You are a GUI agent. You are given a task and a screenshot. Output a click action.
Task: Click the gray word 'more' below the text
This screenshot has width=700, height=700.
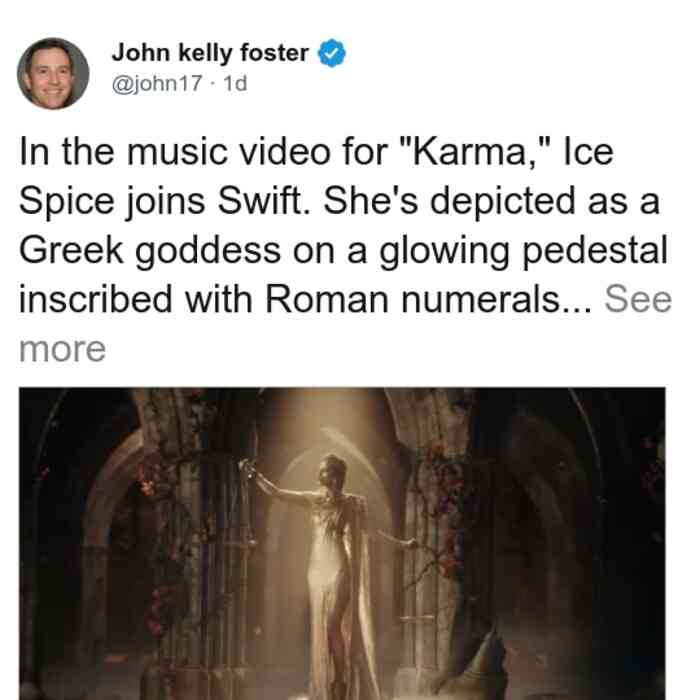coord(62,349)
